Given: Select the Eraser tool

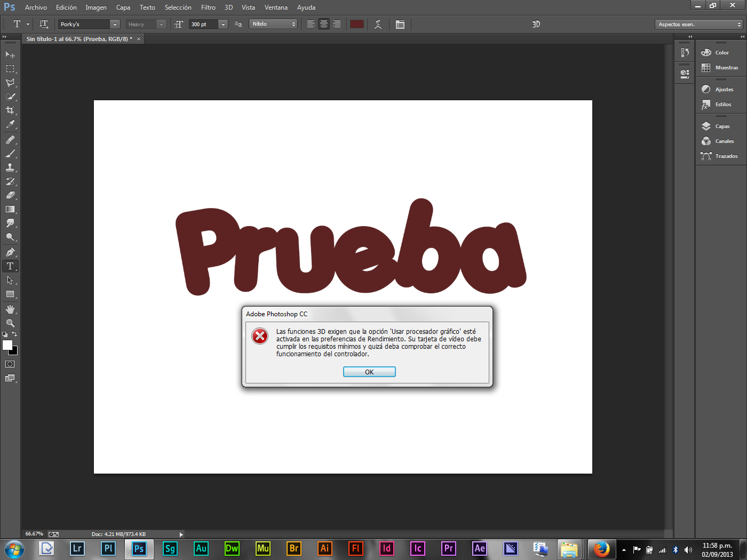Looking at the screenshot, I should (10, 195).
